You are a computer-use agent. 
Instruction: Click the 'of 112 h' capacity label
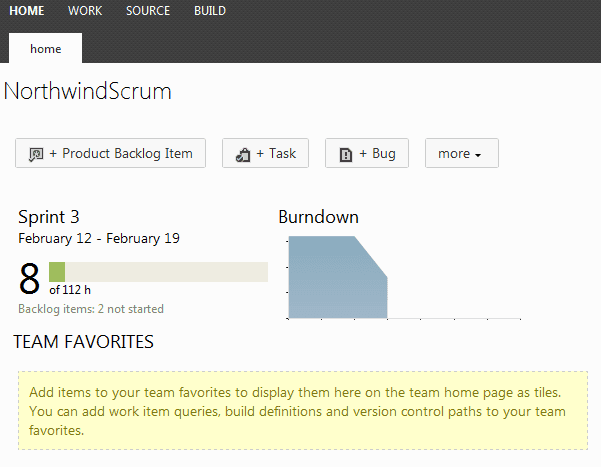(x=70, y=290)
